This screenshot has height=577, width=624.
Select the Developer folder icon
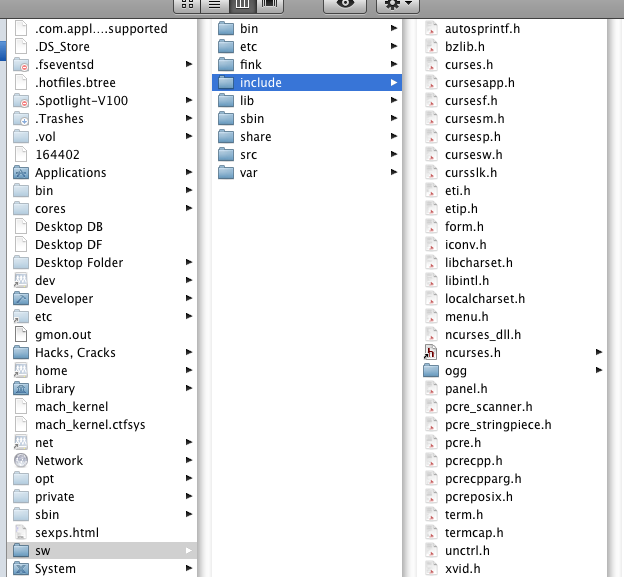(21, 298)
